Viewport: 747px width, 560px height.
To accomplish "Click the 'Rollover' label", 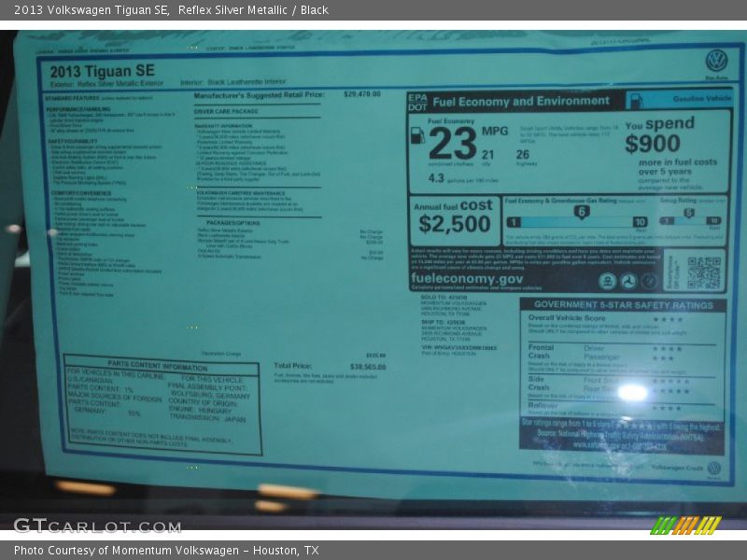I will click(543, 405).
